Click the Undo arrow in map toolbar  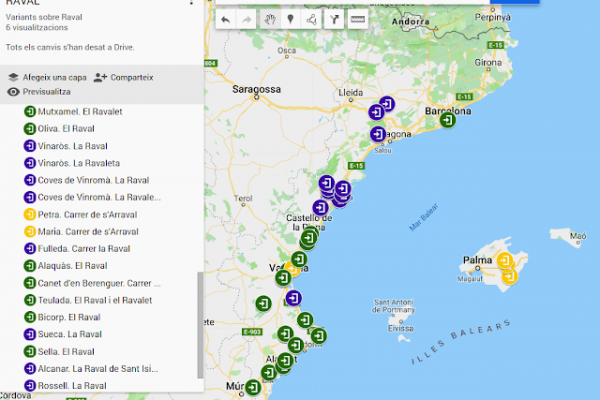tap(226, 20)
